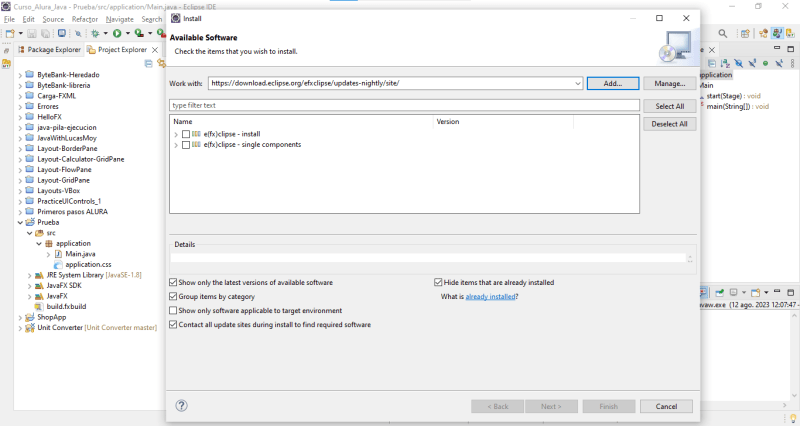Expand the 'e(fx)clipse - single components' category

click(x=176, y=145)
